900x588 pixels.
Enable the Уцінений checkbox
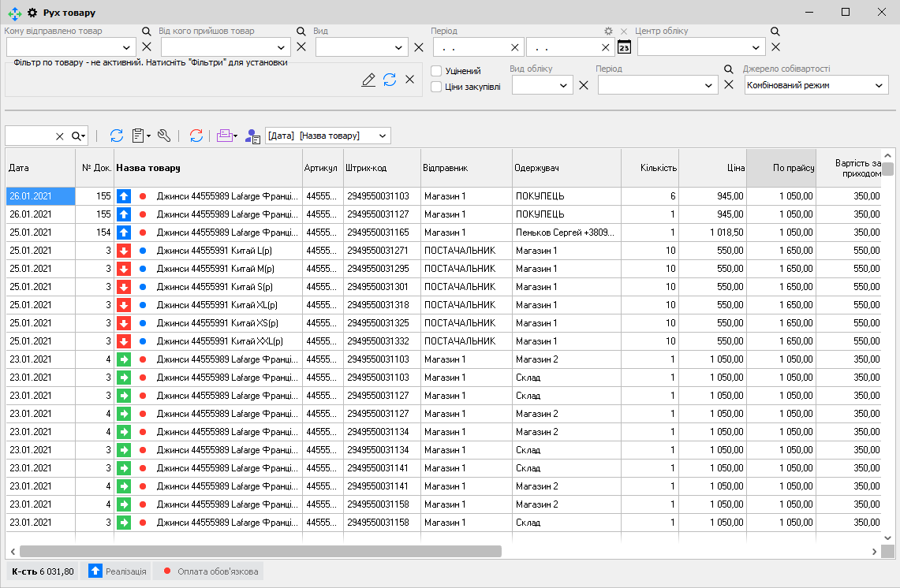coord(436,71)
